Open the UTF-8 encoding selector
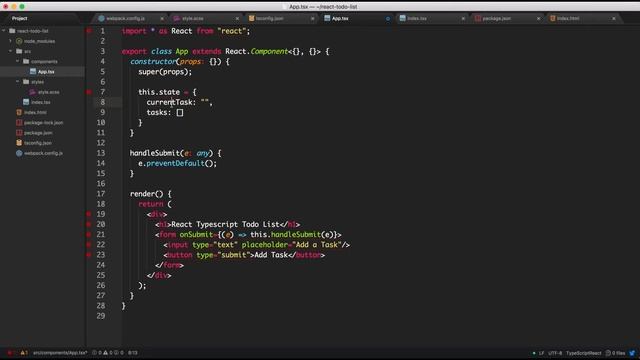Image resolution: width=640 pixels, height=360 pixels. (x=555, y=353)
